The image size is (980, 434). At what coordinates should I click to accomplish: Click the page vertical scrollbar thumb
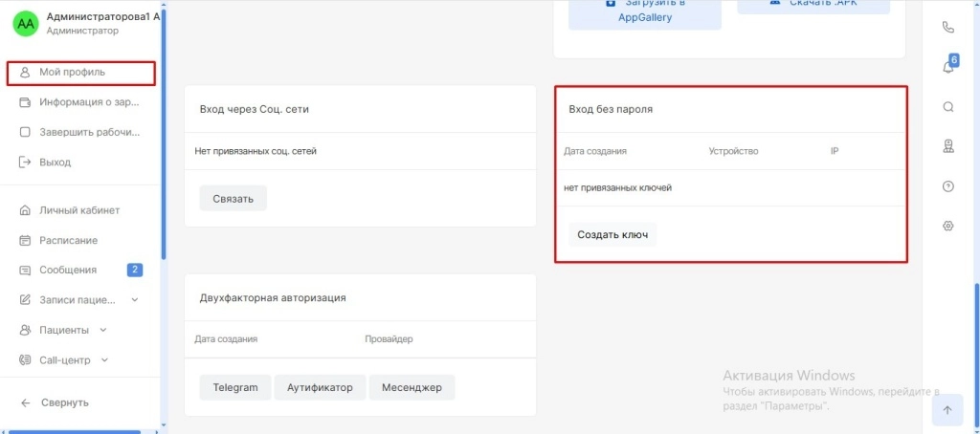point(975,354)
